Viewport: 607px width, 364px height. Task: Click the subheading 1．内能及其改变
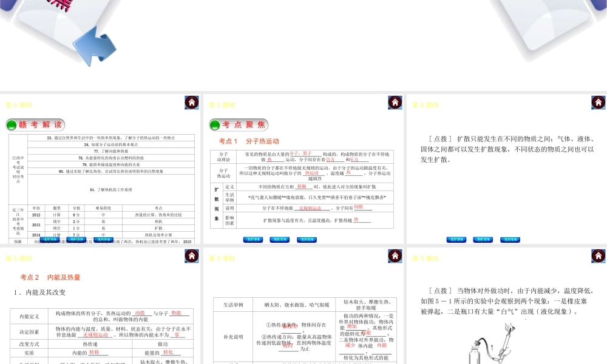pos(39,292)
